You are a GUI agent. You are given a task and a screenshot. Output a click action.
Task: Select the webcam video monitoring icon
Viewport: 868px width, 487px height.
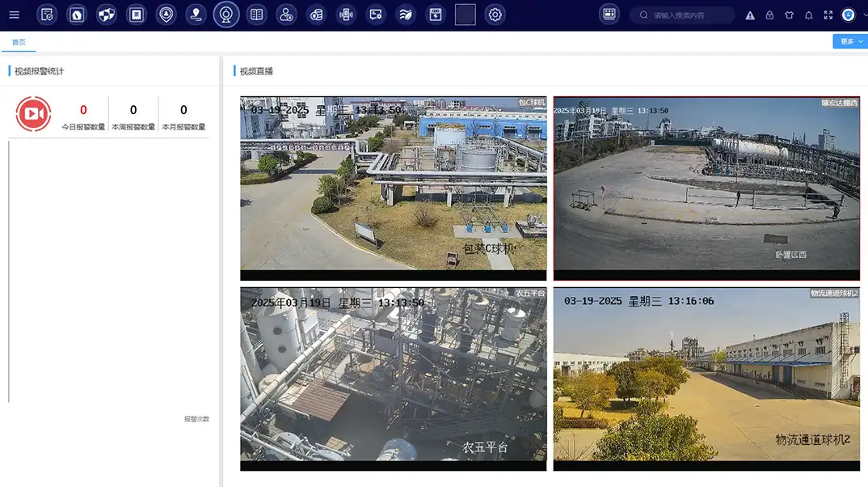point(225,15)
